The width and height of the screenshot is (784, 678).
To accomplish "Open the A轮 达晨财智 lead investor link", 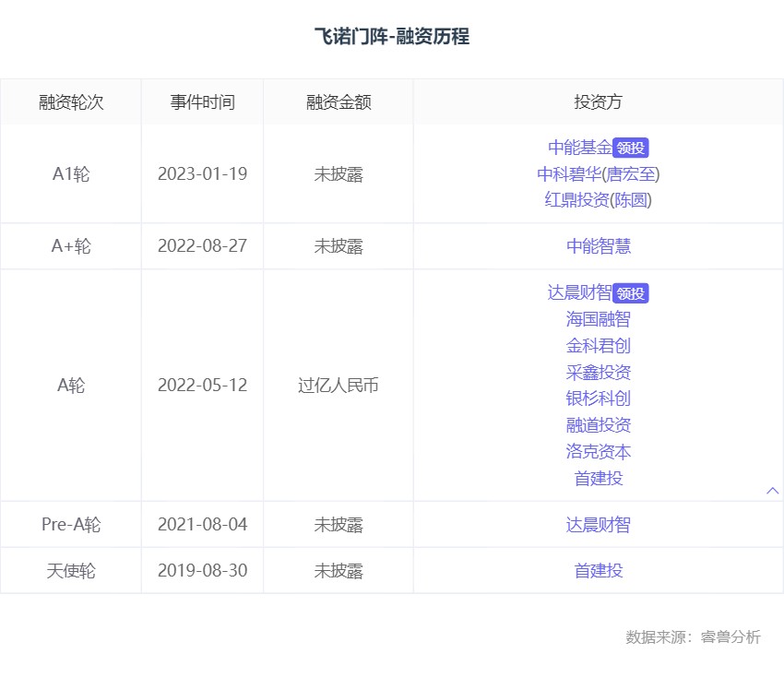I will coord(579,293).
